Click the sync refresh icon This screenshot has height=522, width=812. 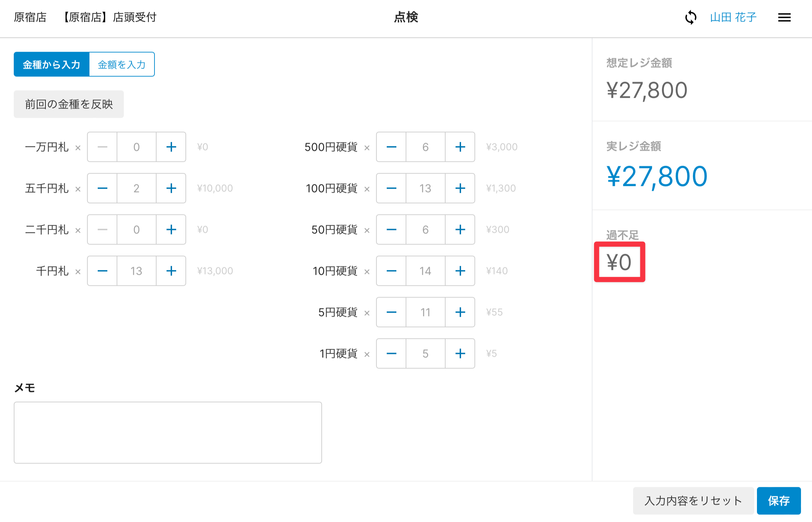click(x=691, y=17)
